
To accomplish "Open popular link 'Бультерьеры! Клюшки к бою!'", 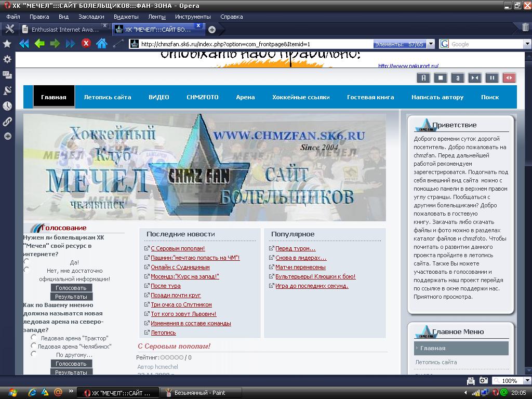I will [x=315, y=276].
